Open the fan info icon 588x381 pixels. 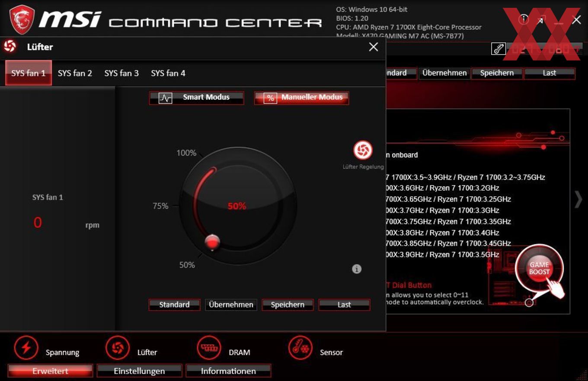pyautogui.click(x=357, y=269)
